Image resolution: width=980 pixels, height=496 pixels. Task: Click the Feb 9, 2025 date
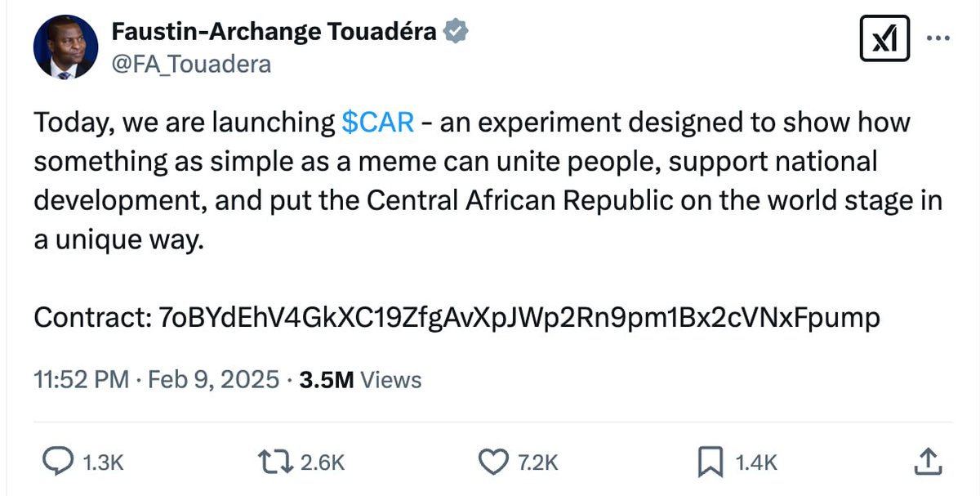pyautogui.click(x=213, y=380)
